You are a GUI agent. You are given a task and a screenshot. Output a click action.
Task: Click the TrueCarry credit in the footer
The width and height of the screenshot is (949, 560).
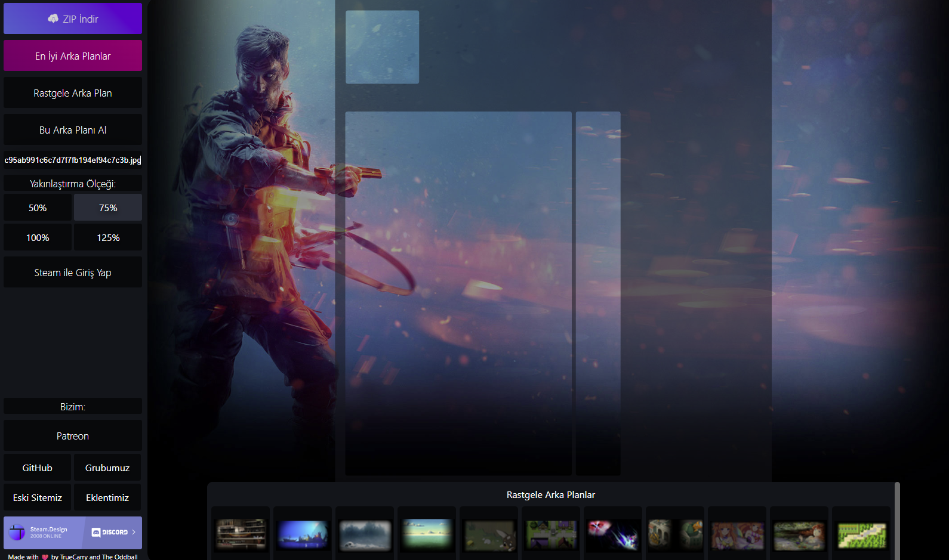(74, 557)
